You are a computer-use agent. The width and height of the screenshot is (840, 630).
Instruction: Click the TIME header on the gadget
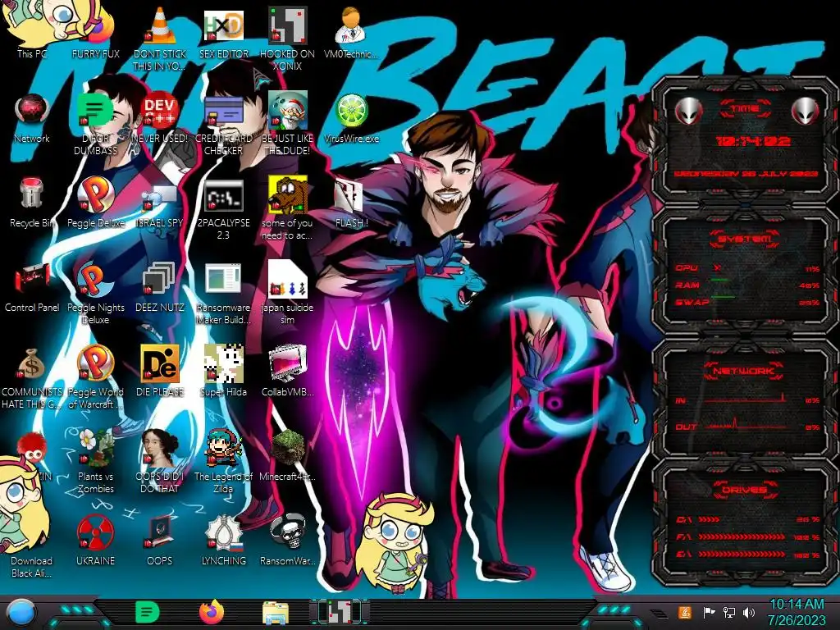tap(745, 109)
